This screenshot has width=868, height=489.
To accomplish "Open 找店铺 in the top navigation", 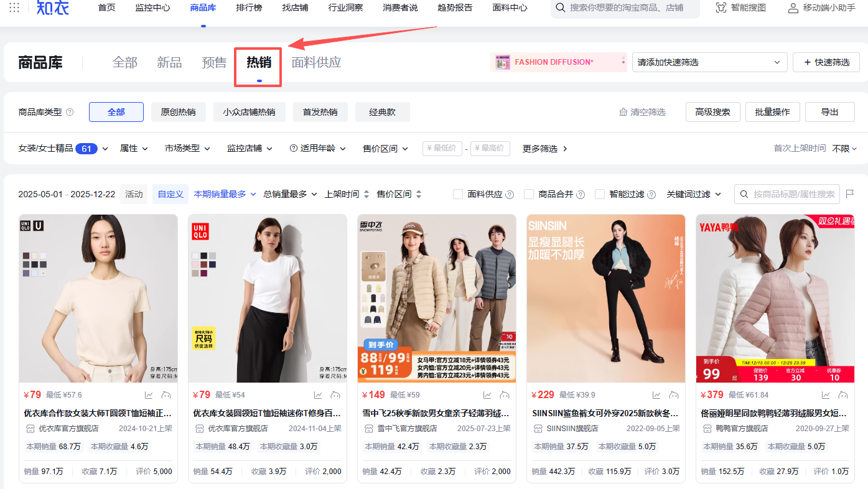I will [295, 7].
